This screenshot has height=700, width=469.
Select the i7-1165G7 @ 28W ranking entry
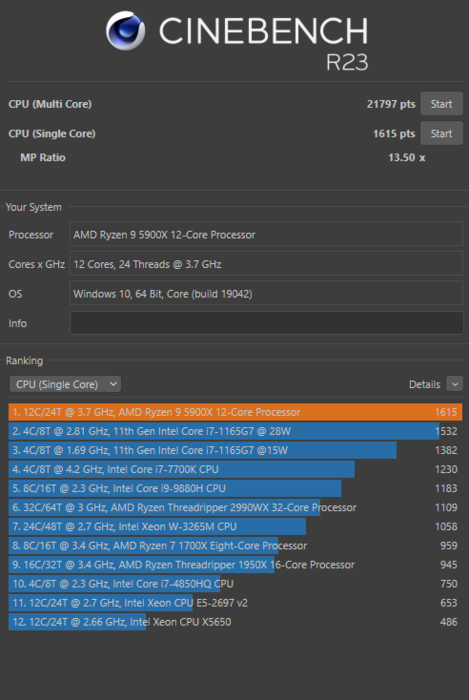[235, 431]
